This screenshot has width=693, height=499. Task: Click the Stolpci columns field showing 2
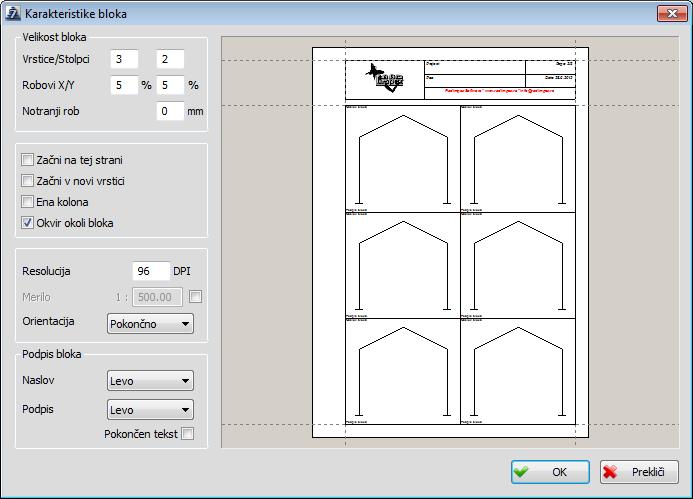pos(170,59)
